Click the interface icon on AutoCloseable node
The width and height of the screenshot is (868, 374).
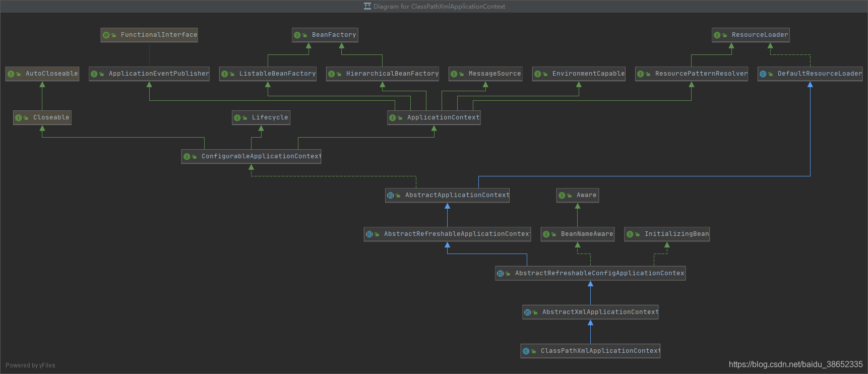11,74
